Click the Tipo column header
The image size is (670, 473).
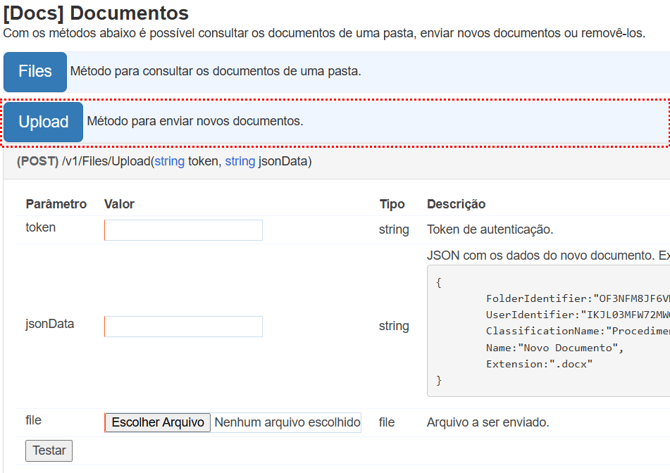pyautogui.click(x=392, y=204)
